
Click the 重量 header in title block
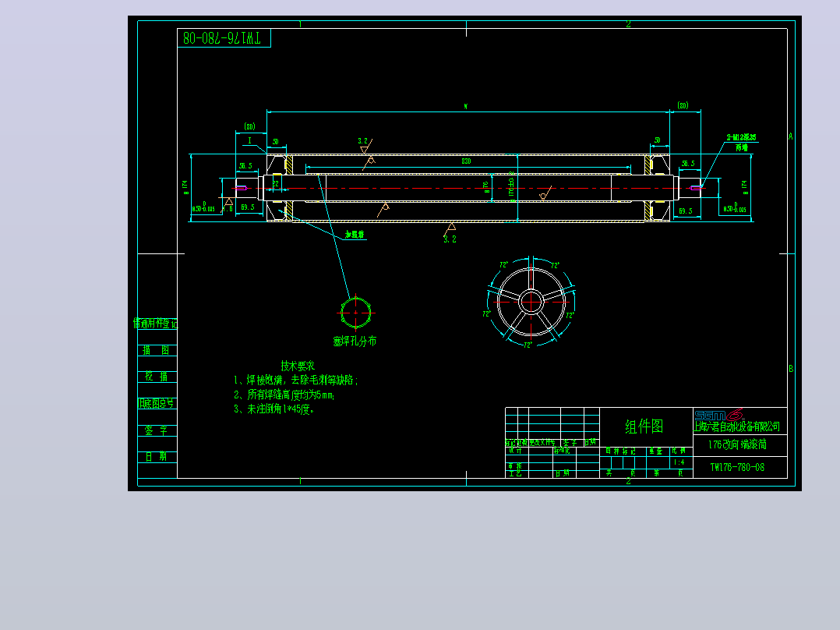point(656,451)
